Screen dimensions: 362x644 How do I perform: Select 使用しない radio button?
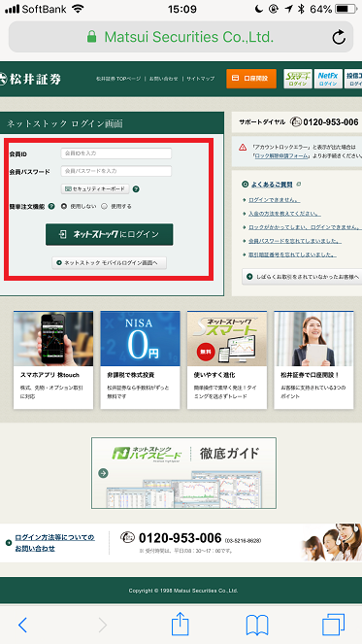coord(64,207)
